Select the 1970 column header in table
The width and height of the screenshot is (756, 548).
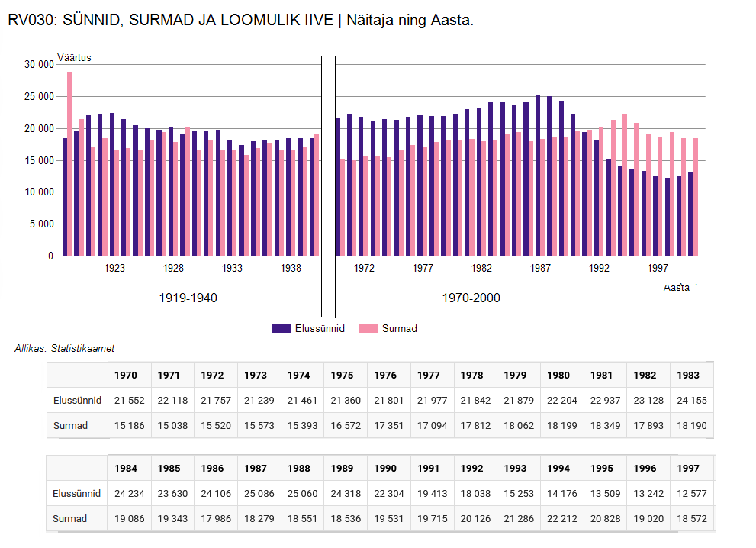pos(126,376)
